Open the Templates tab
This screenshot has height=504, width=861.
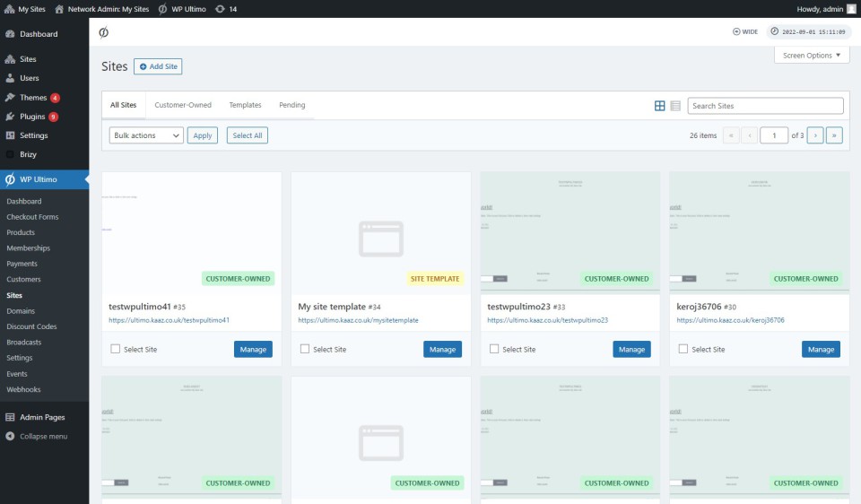pos(245,105)
